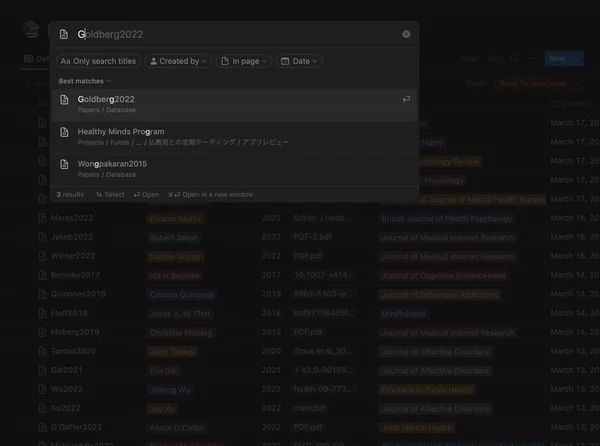Click the Journal of Behavioral Addictions tag
Viewport: 600px width, 446px height.
440,295
